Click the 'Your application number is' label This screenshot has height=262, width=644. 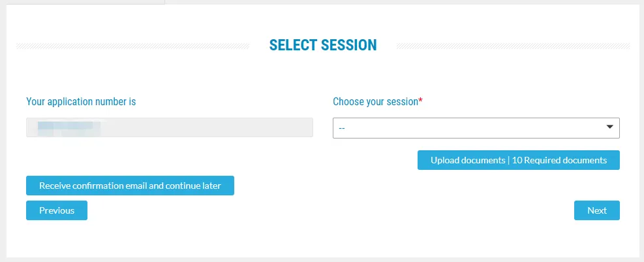pos(81,102)
